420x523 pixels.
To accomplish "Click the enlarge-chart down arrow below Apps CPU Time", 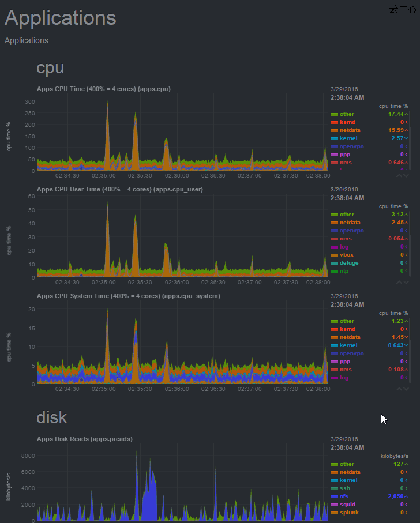I will point(406,176).
